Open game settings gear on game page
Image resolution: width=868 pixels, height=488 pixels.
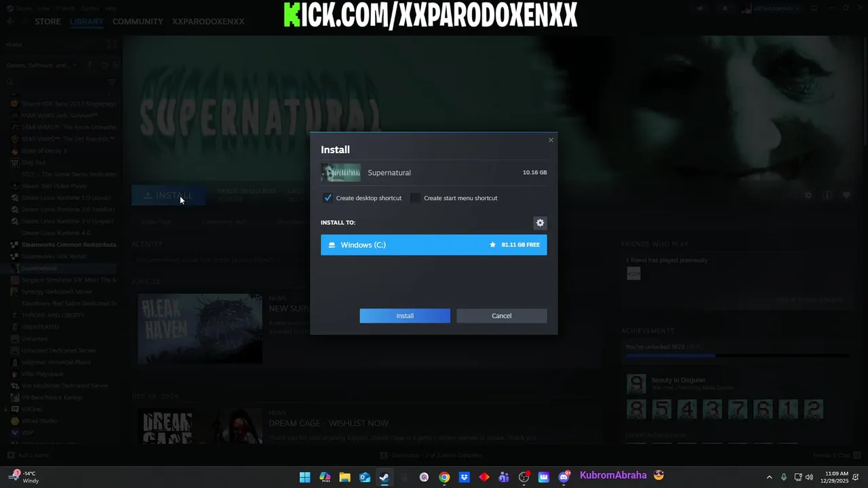(x=808, y=195)
